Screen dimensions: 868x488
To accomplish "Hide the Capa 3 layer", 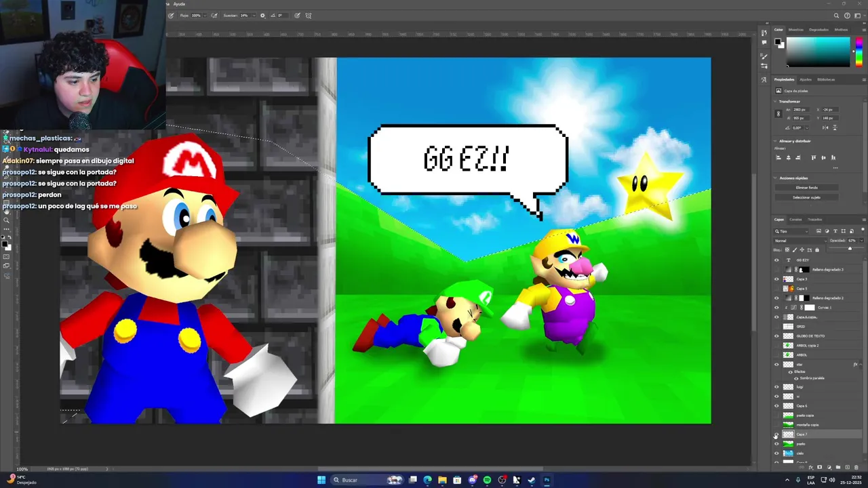I will pos(776,279).
